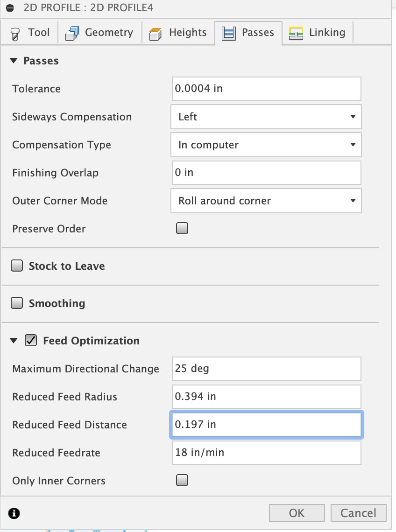Viewport: 396px width, 532px height.
Task: Click the Reduced Feedrate field
Action: tap(266, 453)
